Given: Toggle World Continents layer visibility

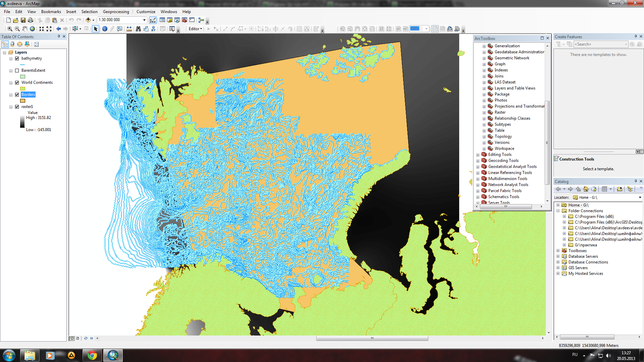Looking at the screenshot, I should pos(17,82).
